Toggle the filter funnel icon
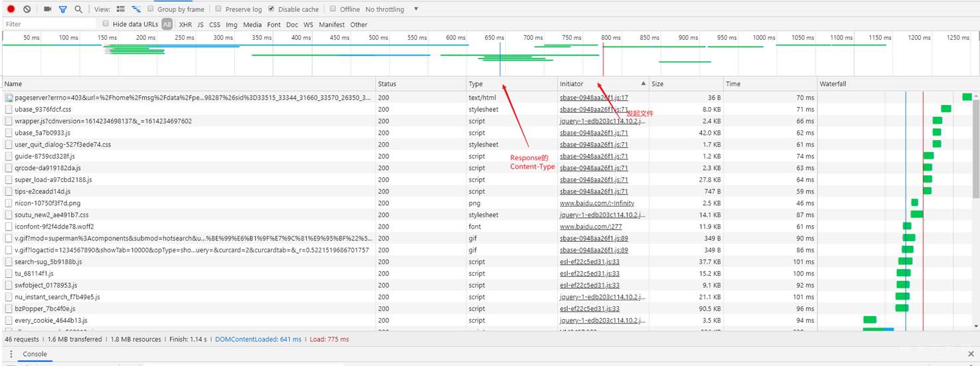The image size is (980, 366). pyautogui.click(x=63, y=9)
